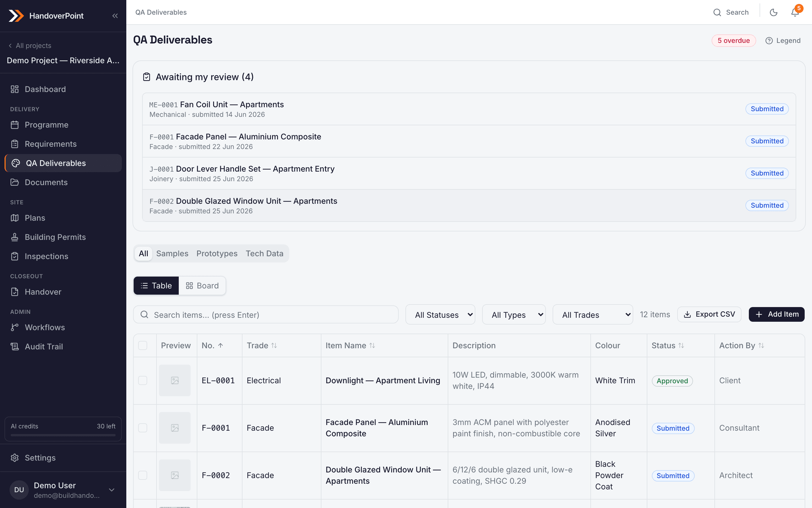Click the Search magnifier in top bar

(x=717, y=12)
